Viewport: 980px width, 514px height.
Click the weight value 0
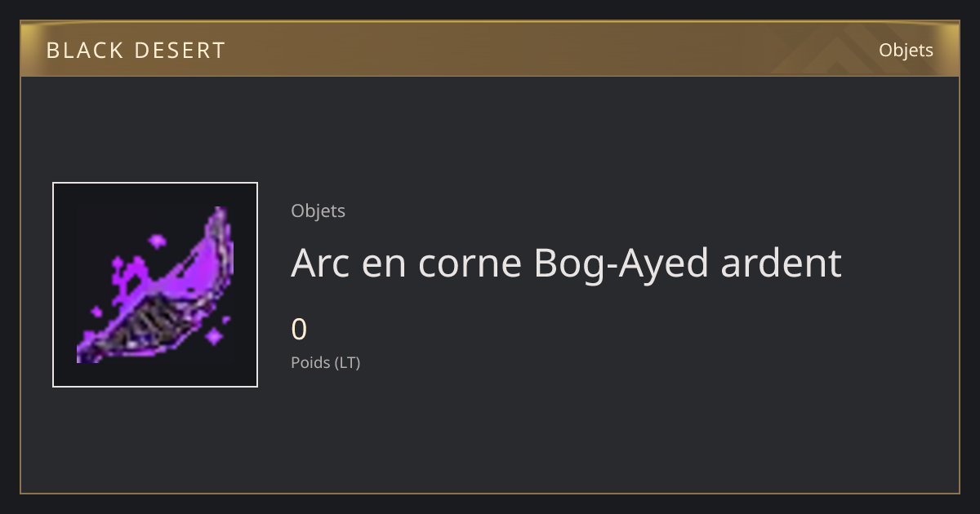[299, 330]
